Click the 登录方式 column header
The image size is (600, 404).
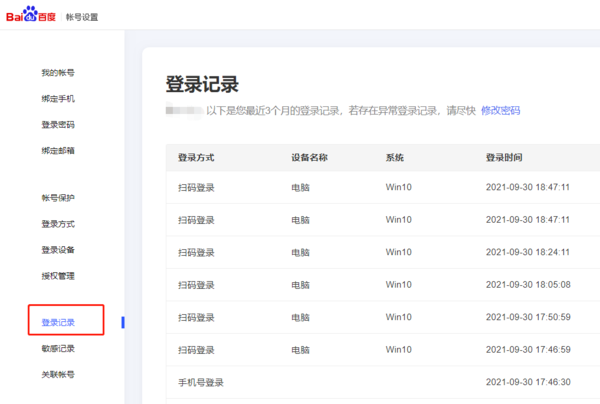coord(196,158)
